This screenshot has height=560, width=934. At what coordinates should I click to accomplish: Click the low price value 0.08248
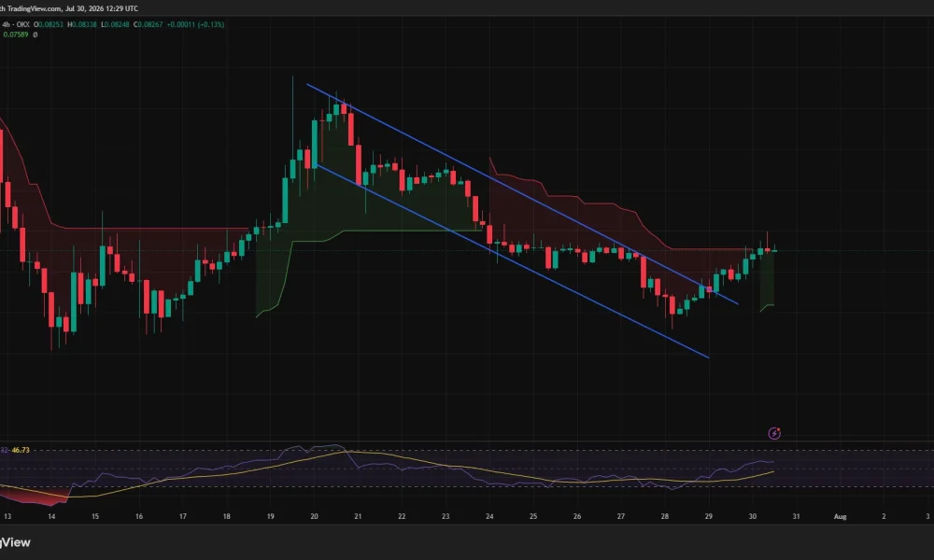[115, 25]
